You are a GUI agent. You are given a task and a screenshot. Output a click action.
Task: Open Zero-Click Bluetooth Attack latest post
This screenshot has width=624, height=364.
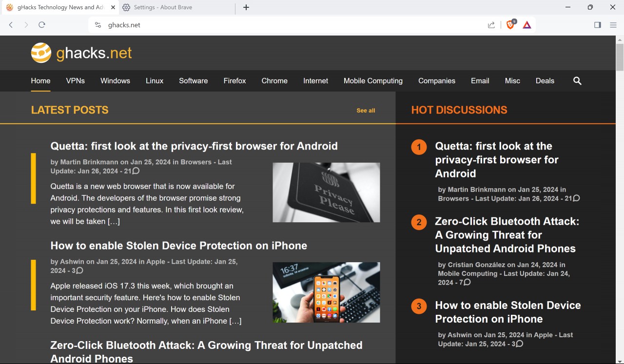206,352
